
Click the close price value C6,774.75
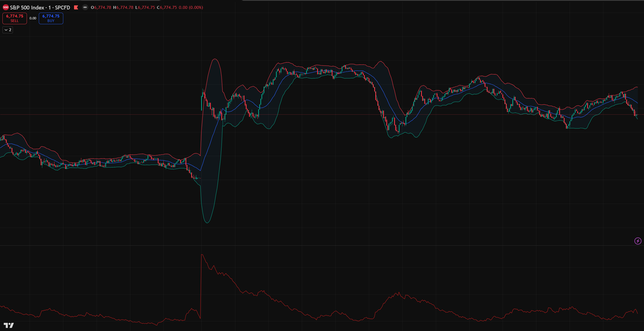click(x=167, y=8)
